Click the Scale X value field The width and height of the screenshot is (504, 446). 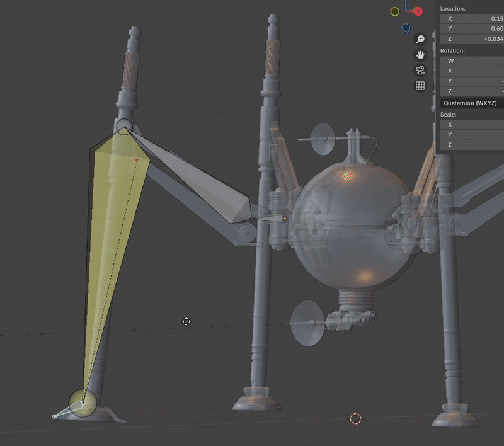(472, 125)
